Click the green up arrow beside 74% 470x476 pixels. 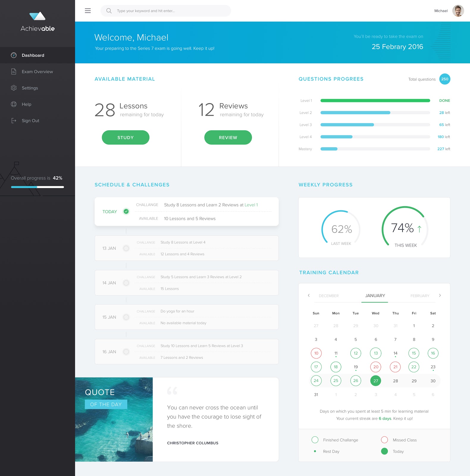tap(419, 229)
